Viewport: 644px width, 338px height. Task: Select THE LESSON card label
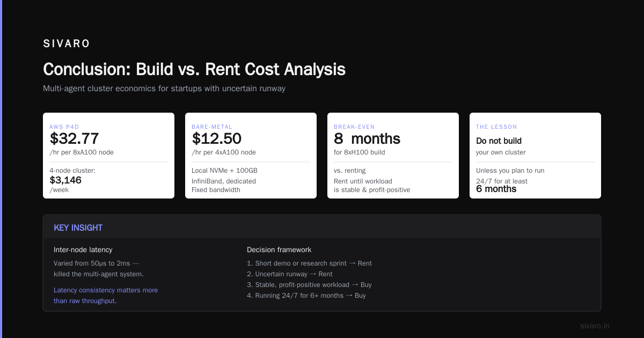pos(496,127)
